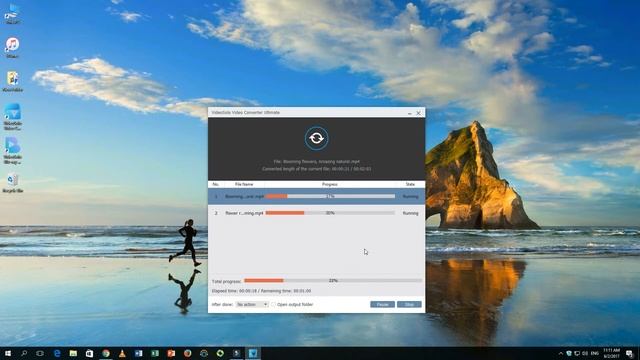This screenshot has width=640, height=360.
Task: Open the Windows Defender tray icon
Action: coord(569,353)
